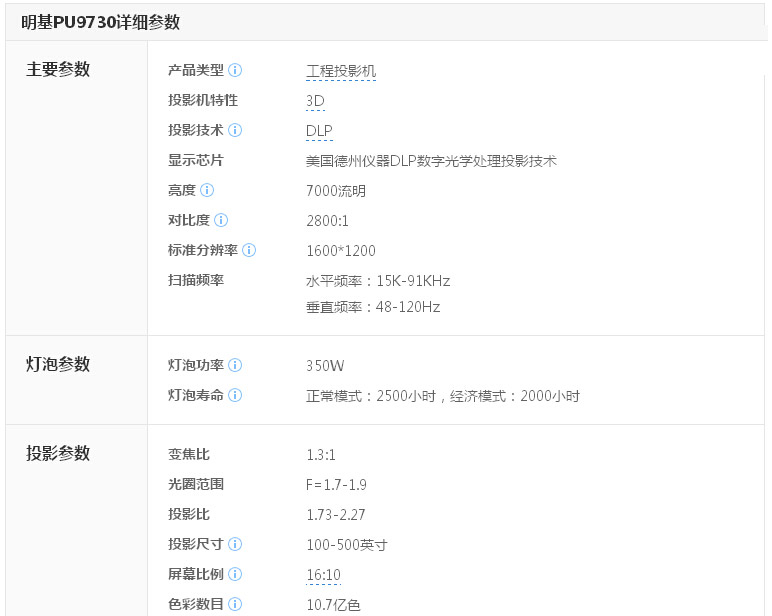Click info icon next to 投影尺寸
Image resolution: width=772 pixels, height=616 pixels.
point(235,544)
